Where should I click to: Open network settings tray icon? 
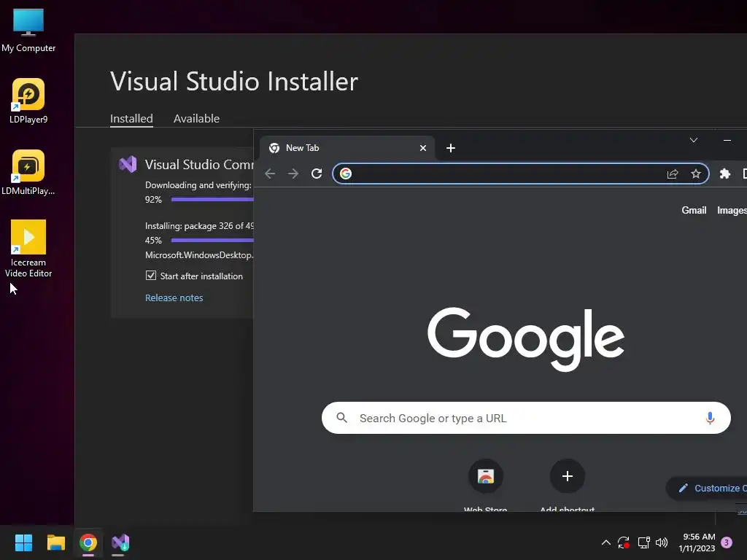(x=643, y=542)
